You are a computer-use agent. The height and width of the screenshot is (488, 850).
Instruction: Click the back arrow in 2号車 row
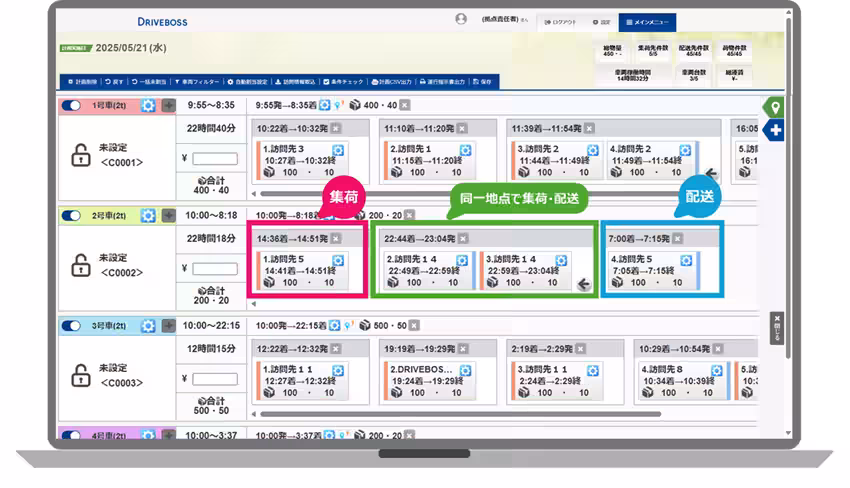[x=584, y=284]
